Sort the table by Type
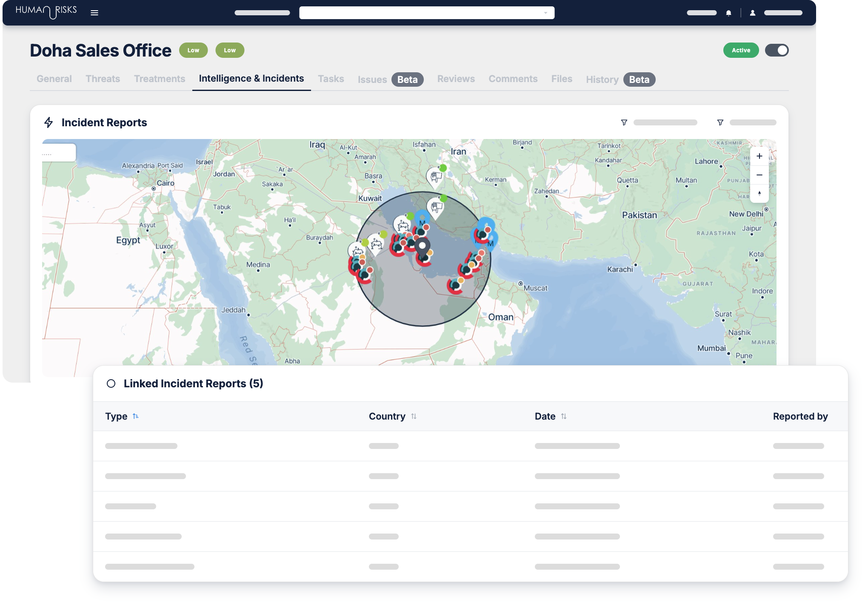The image size is (868, 602). pos(122,416)
